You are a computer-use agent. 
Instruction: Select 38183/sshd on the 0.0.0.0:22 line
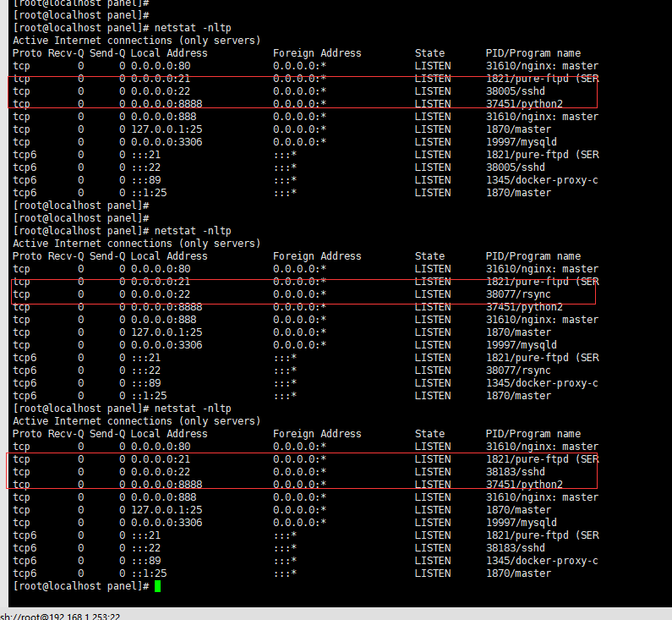[x=515, y=472]
